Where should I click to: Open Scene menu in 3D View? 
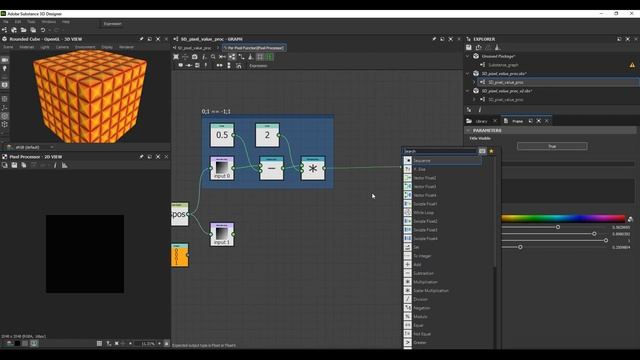[8, 47]
